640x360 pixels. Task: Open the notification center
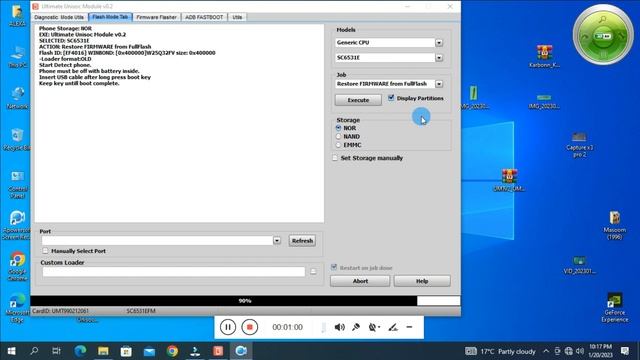(x=625, y=351)
